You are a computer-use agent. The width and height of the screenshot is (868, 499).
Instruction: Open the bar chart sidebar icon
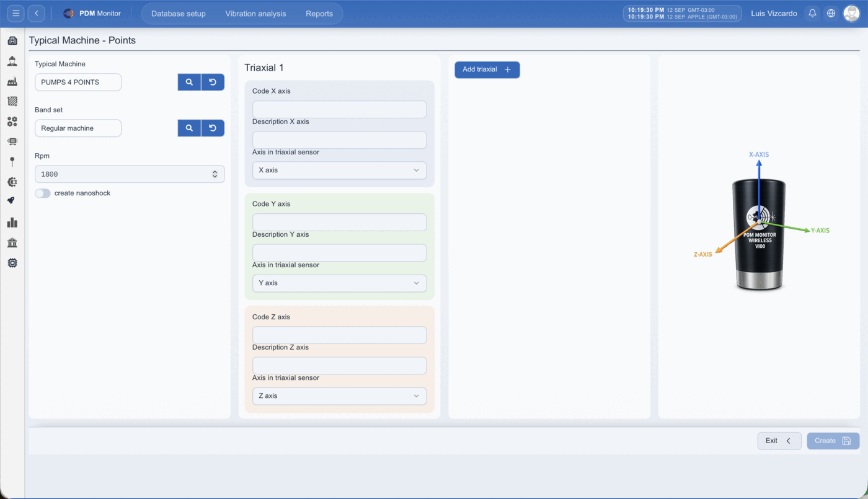tap(12, 222)
